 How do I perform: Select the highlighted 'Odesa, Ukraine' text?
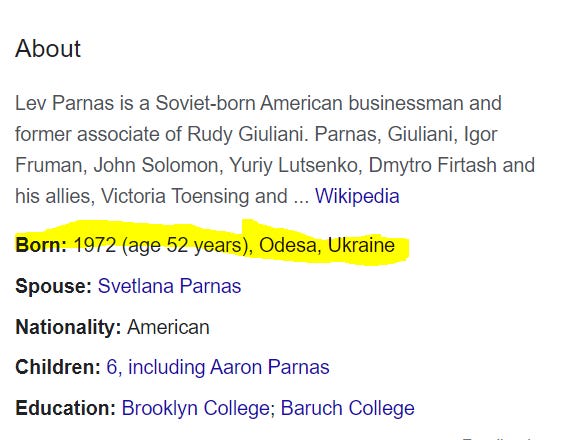click(327, 245)
